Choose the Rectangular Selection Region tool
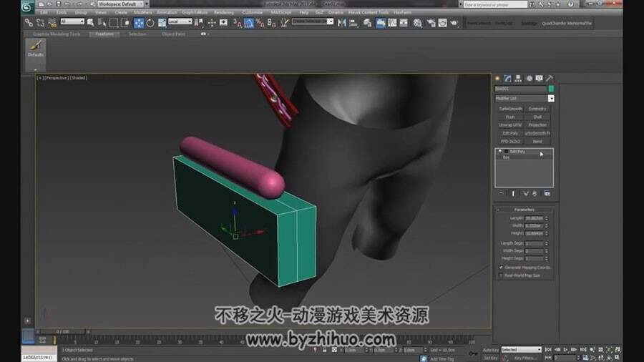644x362 pixels. (x=113, y=23)
